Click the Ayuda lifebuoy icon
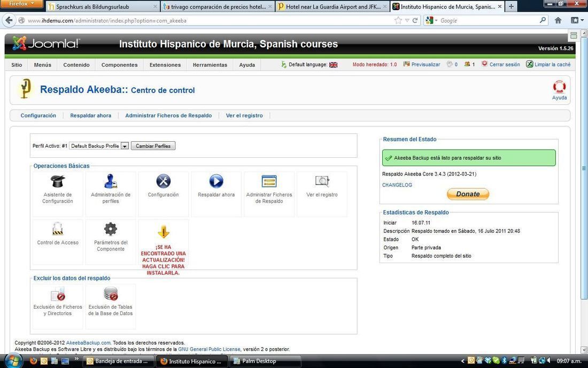 coord(559,87)
